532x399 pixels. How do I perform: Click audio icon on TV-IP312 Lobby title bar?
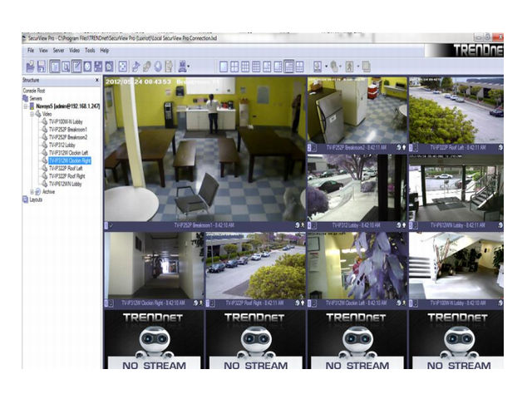click(399, 225)
